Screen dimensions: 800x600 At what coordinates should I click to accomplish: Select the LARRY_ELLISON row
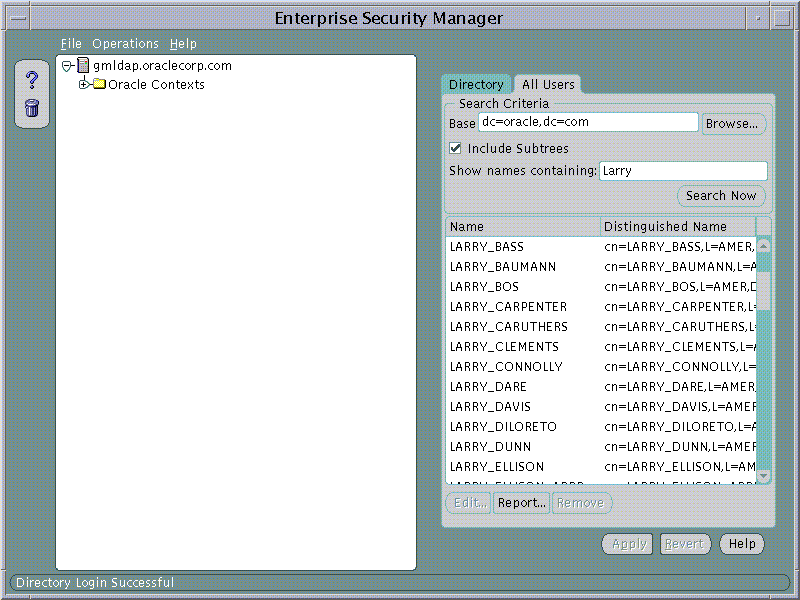coord(601,467)
